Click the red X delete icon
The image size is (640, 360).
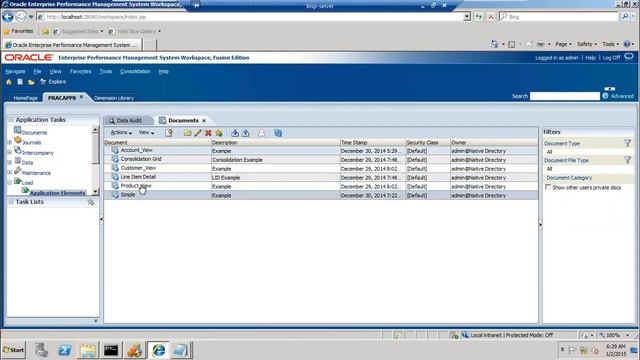pyautogui.click(x=208, y=133)
